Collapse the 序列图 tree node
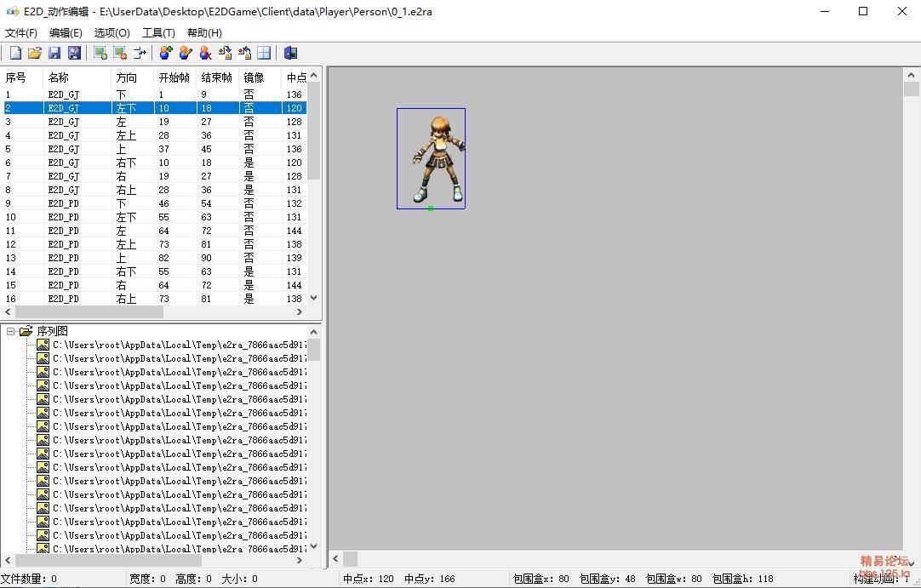Viewport: 921px width, 588px height. point(11,331)
